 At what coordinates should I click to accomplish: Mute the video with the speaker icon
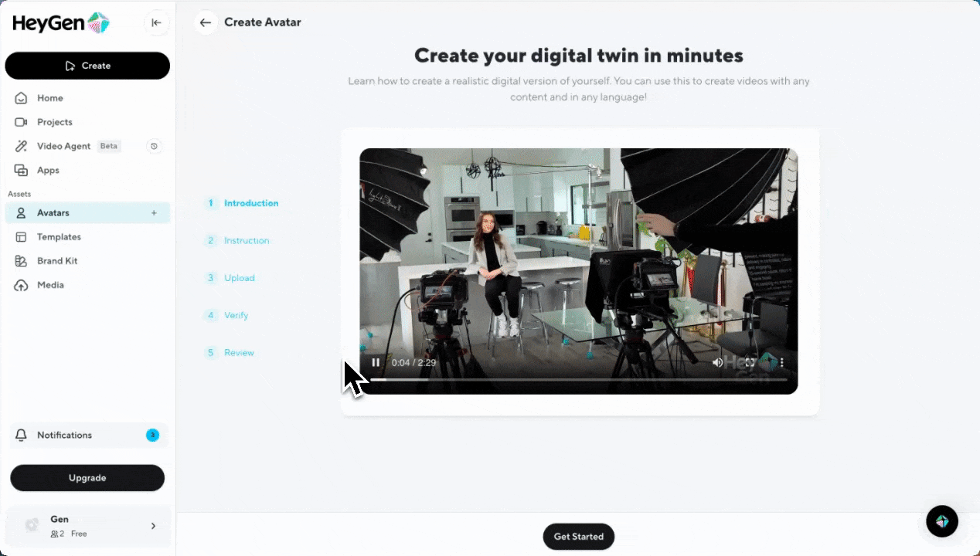click(x=717, y=362)
